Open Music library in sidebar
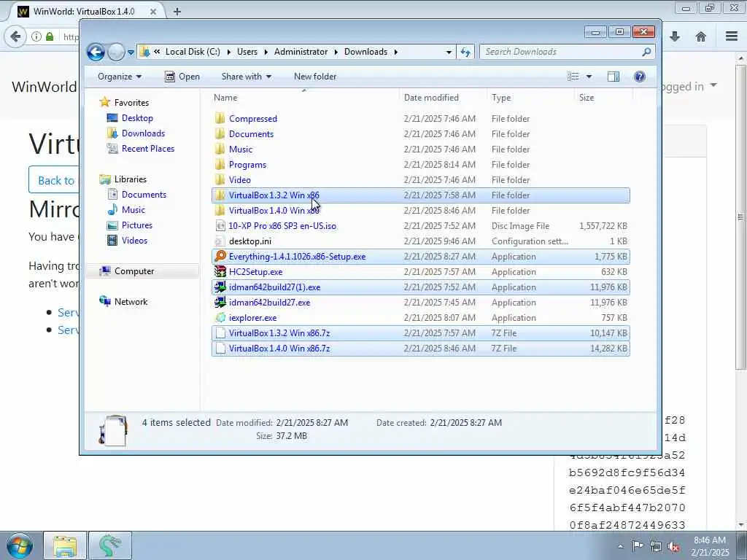The width and height of the screenshot is (747, 560). [133, 209]
